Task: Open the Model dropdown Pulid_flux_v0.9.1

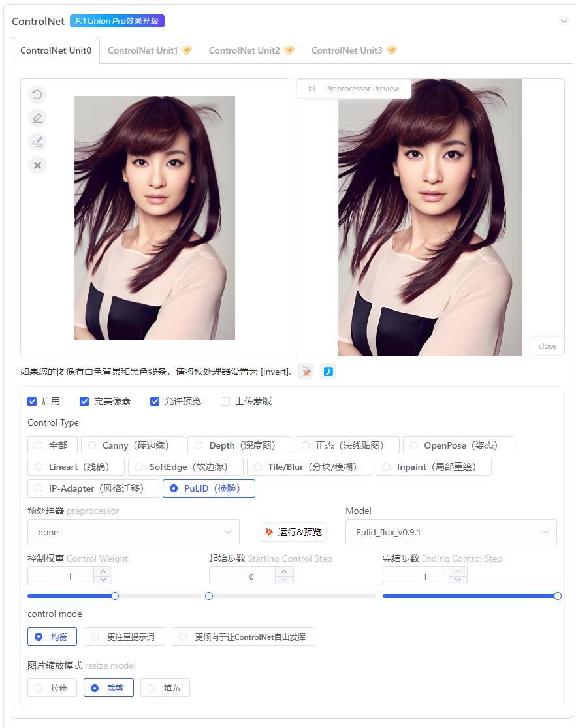Action: point(451,532)
